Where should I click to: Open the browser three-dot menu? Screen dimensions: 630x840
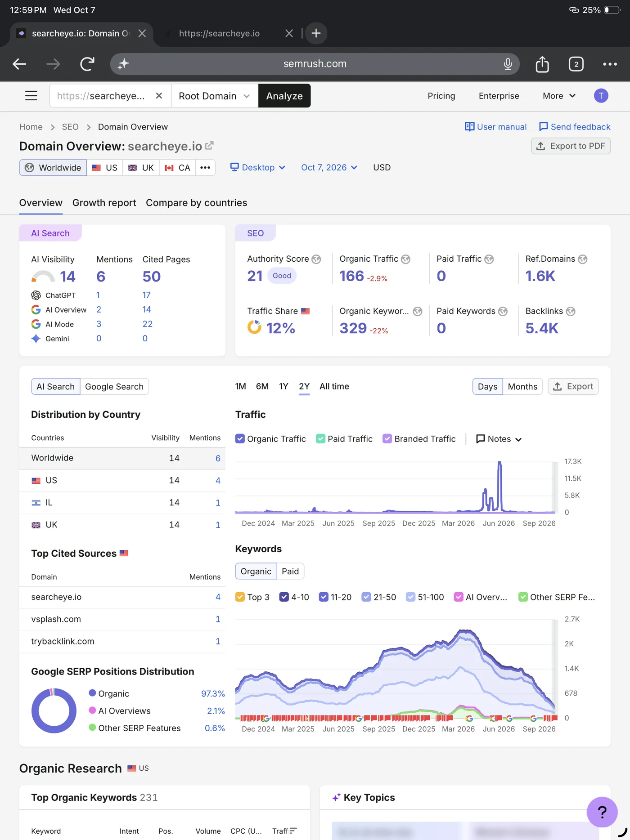point(610,64)
